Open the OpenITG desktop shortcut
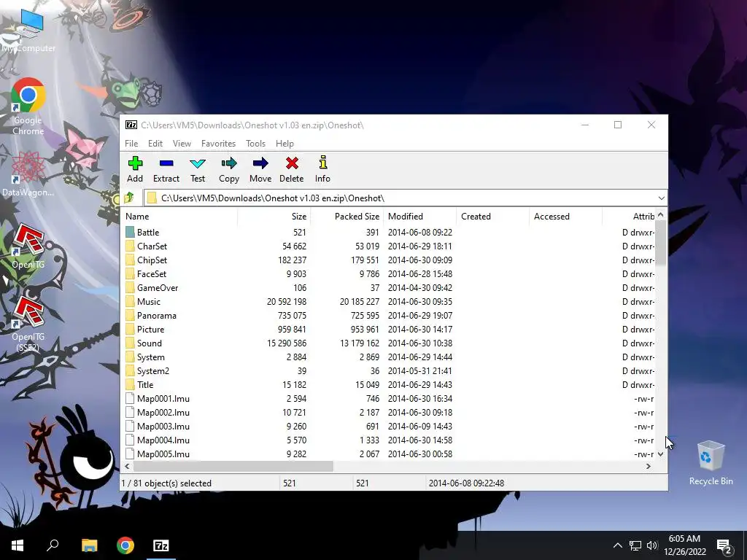 coord(28,246)
